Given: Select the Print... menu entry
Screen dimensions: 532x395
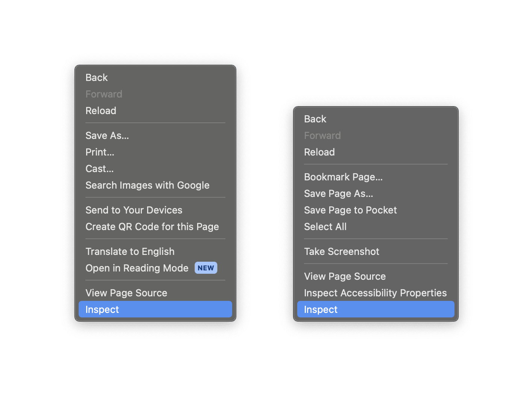Looking at the screenshot, I should coord(100,152).
